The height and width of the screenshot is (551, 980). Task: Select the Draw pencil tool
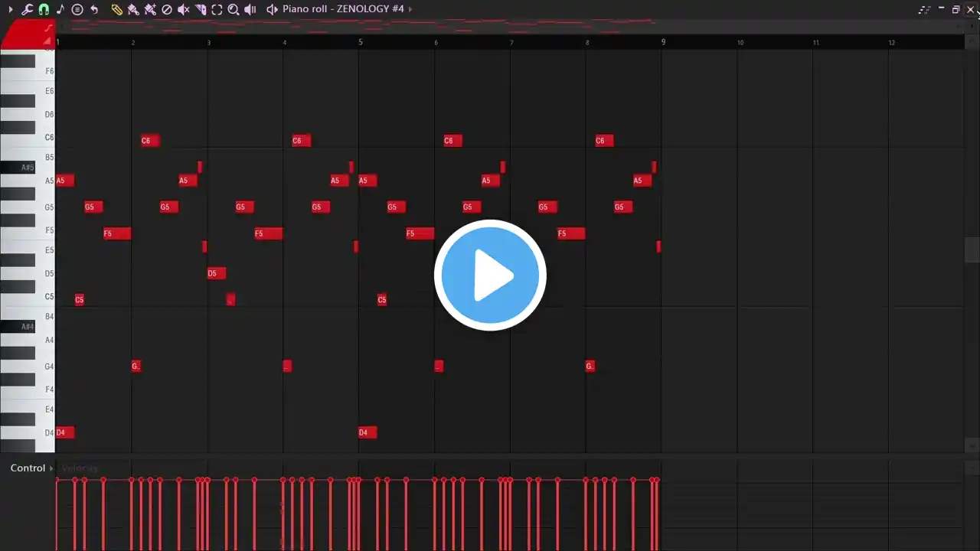tap(116, 9)
